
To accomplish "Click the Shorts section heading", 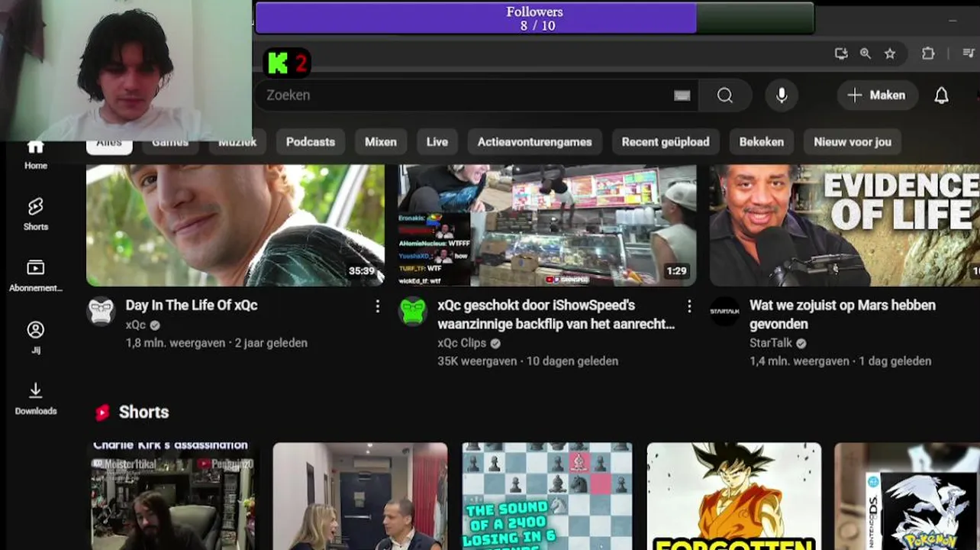I will pyautogui.click(x=143, y=412).
